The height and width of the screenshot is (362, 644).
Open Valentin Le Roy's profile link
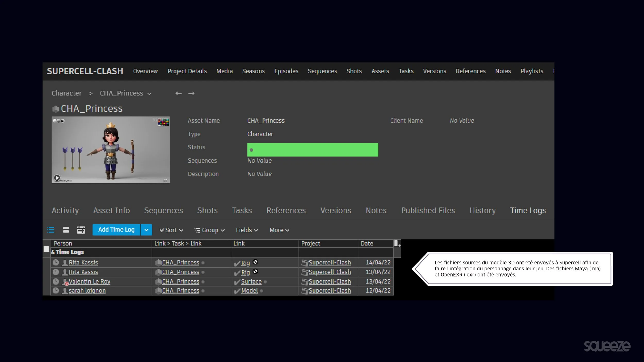click(89, 281)
